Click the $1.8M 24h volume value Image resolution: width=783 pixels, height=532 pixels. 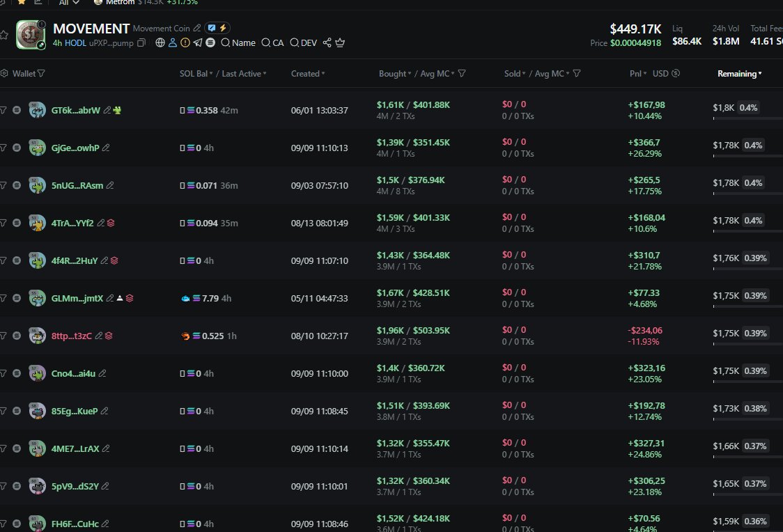point(726,41)
